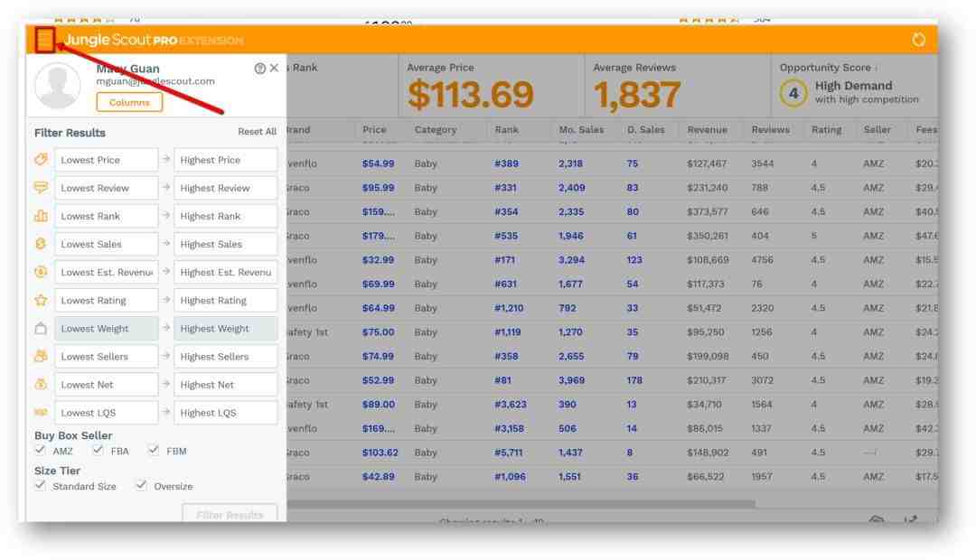Click the sellers people filter icon

41,357
